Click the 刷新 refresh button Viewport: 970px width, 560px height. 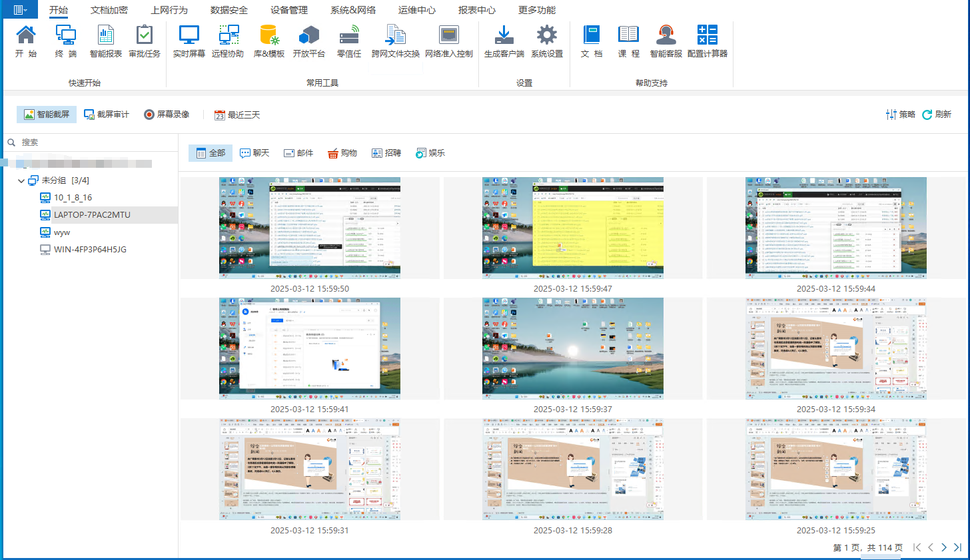pyautogui.click(x=937, y=114)
